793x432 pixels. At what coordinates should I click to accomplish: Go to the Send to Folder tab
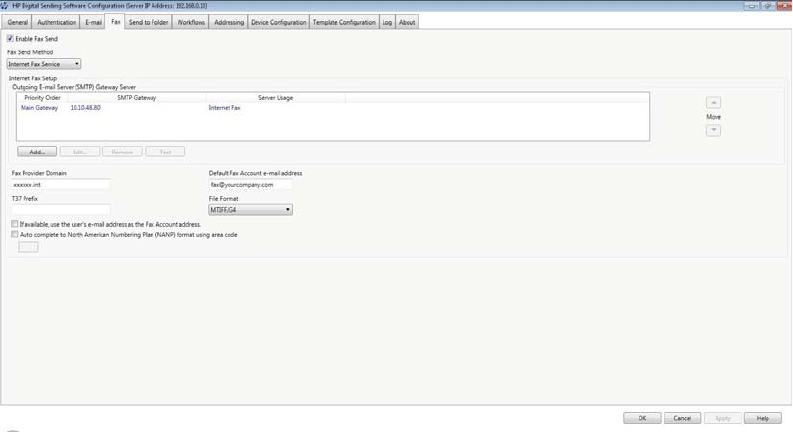[x=148, y=22]
